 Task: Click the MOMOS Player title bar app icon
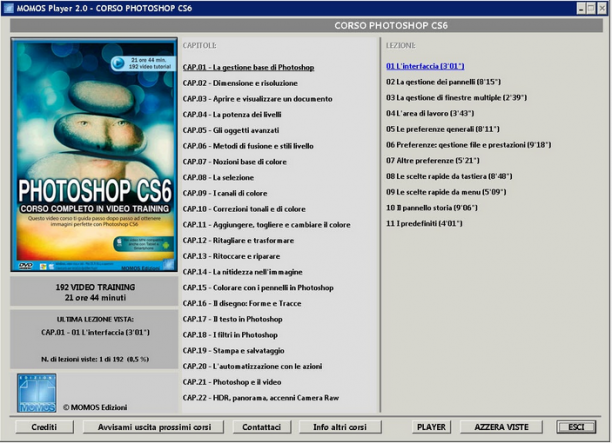9,8
